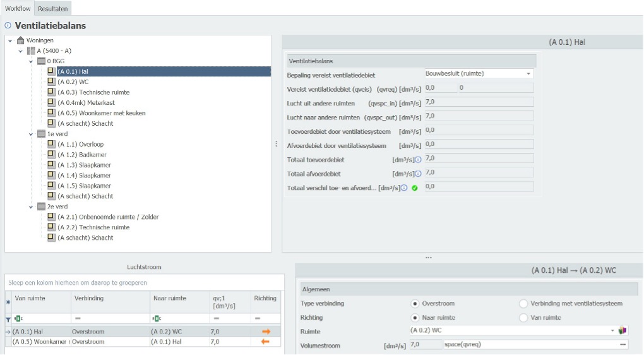Click the ellipsis button in the Volumestroom field

[623, 344]
